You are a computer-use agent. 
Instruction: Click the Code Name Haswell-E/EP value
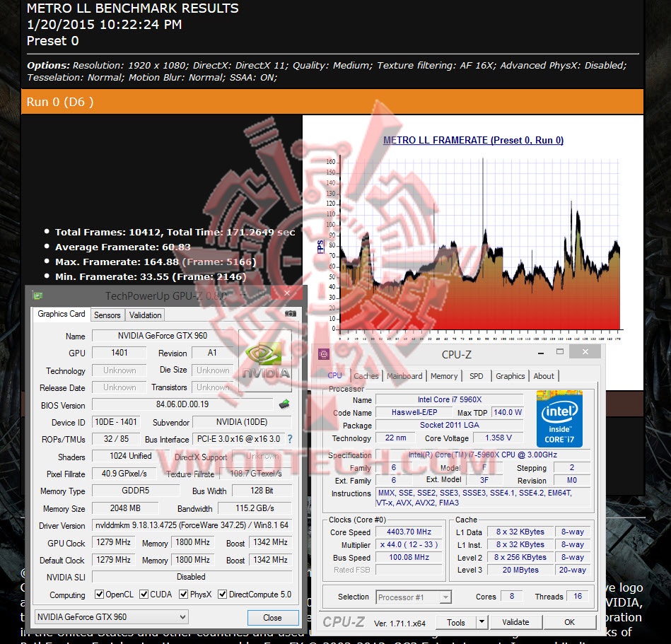pos(414,412)
